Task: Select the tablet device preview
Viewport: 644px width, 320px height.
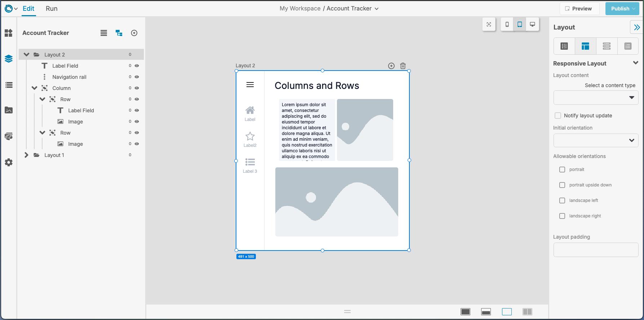Action: coord(520,24)
